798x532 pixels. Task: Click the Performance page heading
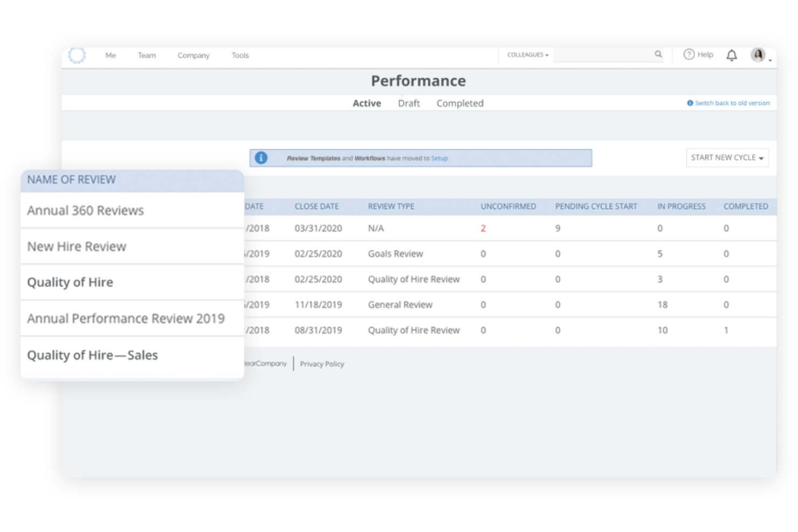[418, 81]
